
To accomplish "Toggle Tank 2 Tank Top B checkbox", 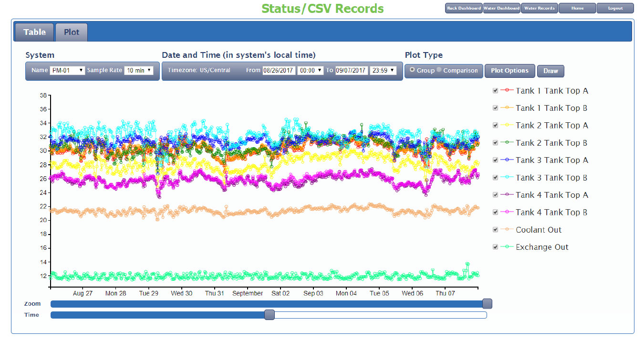I will 495,142.
